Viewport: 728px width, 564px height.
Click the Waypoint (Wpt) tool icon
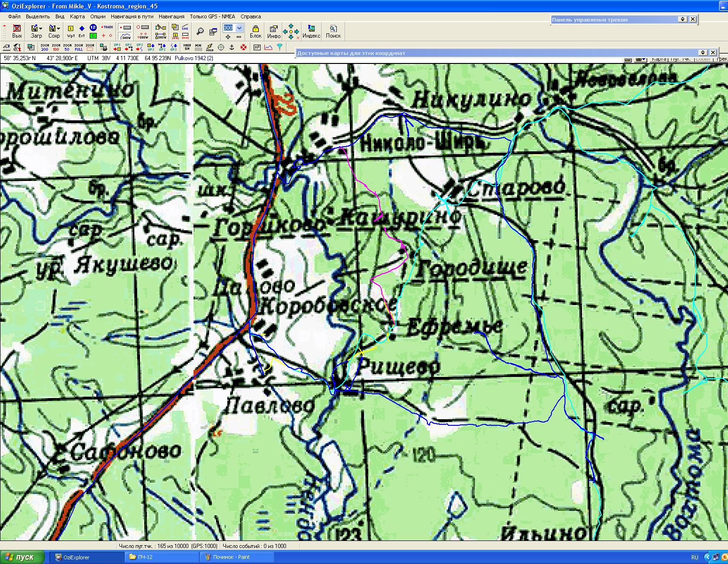pos(71,31)
